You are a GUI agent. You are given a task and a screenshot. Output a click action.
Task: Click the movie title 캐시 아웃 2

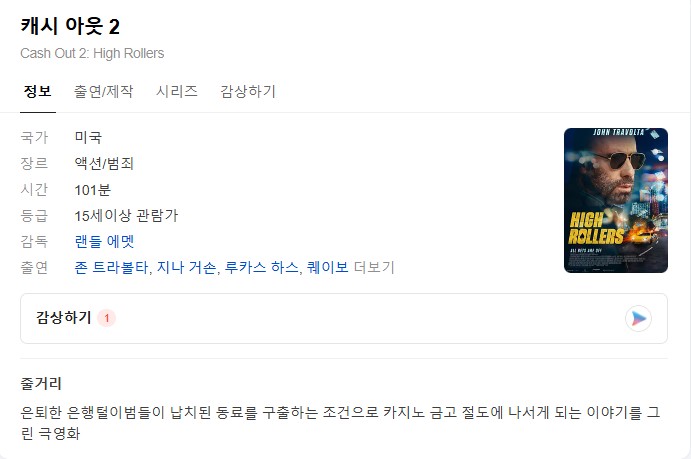pyautogui.click(x=70, y=26)
